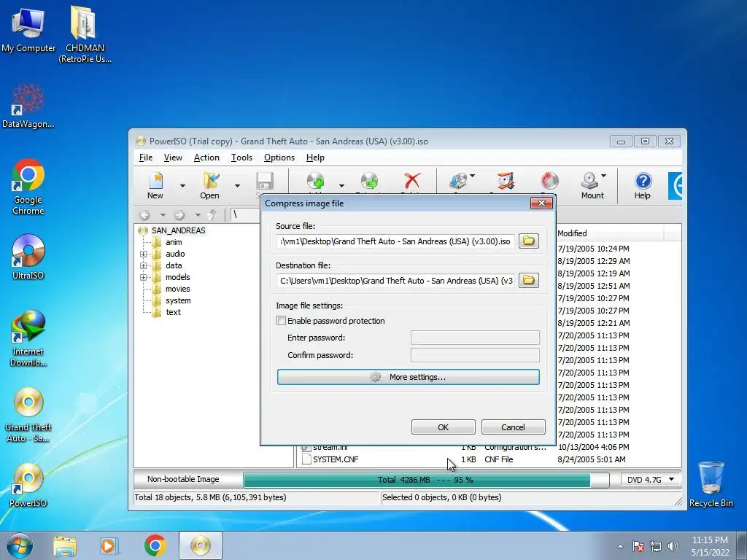Click the Modified column header
Screen dimensions: 747x560
coord(609,233)
